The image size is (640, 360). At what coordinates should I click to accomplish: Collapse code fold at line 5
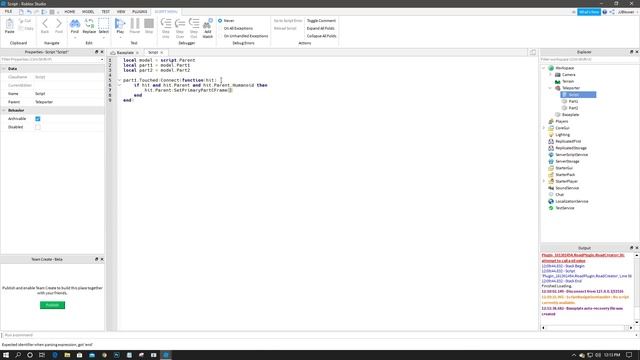[119, 80]
